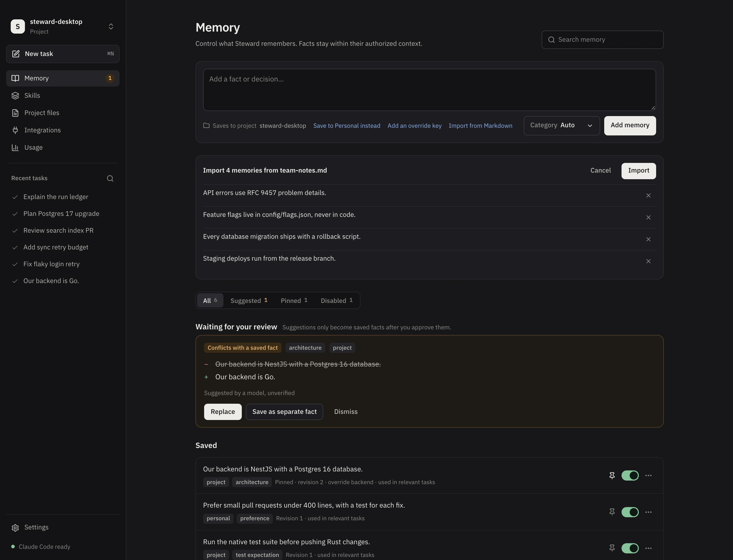Click Import for team-notes.md memories
Viewport: 733px width, 560px height.
coord(638,171)
